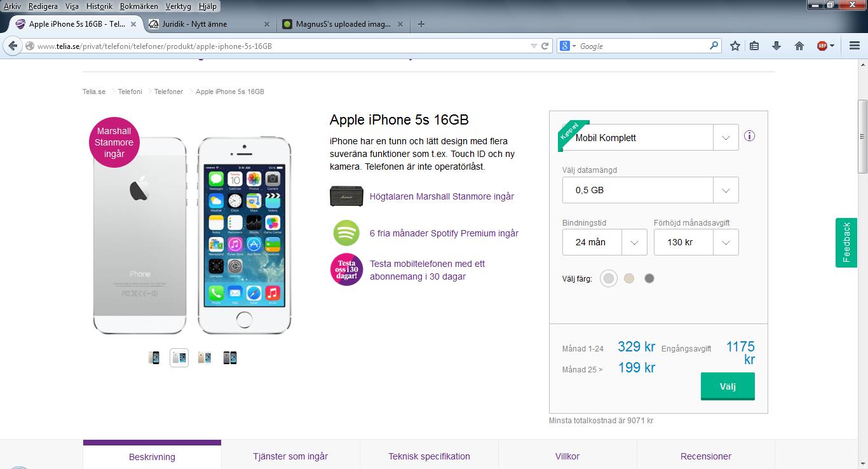This screenshot has width=868, height=469.
Task: Switch to the Juridik - Nytt ämne tab
Action: coord(210,24)
